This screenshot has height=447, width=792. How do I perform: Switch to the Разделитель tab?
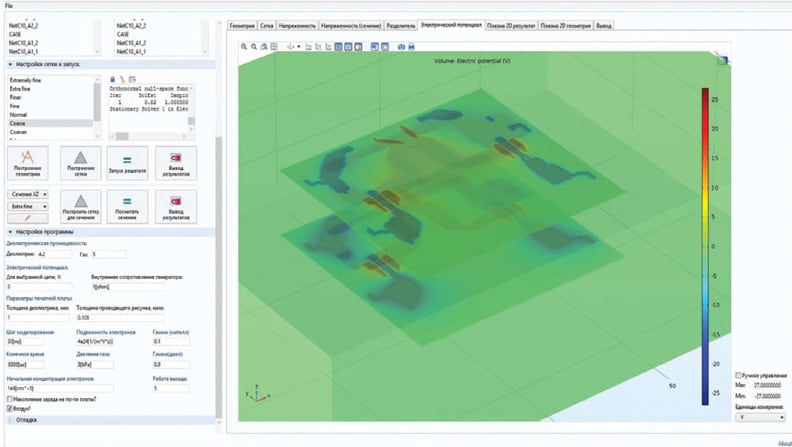pyautogui.click(x=401, y=26)
